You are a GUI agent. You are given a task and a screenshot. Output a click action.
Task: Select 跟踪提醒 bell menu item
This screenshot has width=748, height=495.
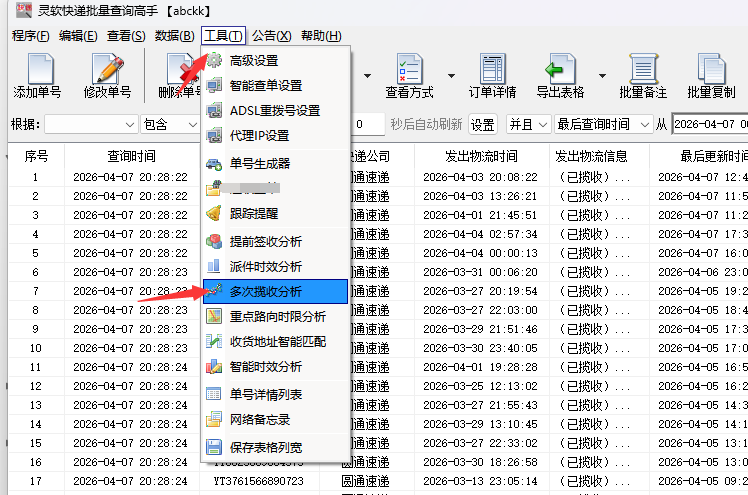(x=253, y=213)
